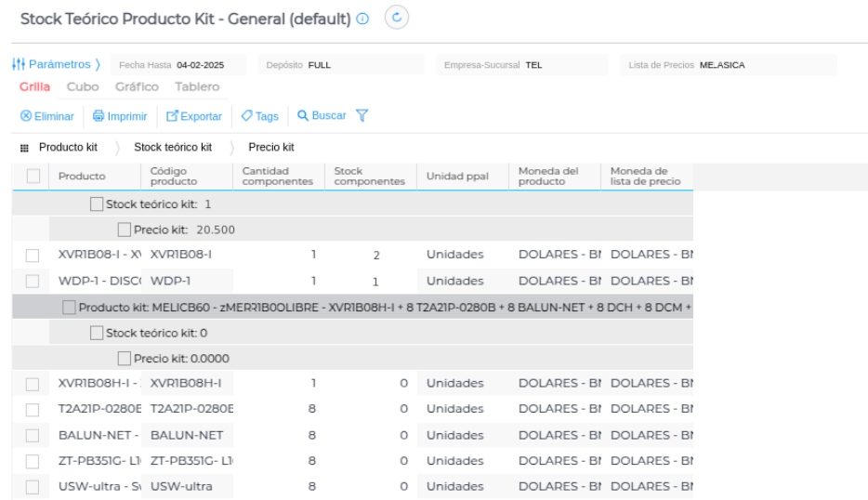The width and height of the screenshot is (868, 500).
Task: Expand the Parámetros panel
Action: tap(58, 64)
